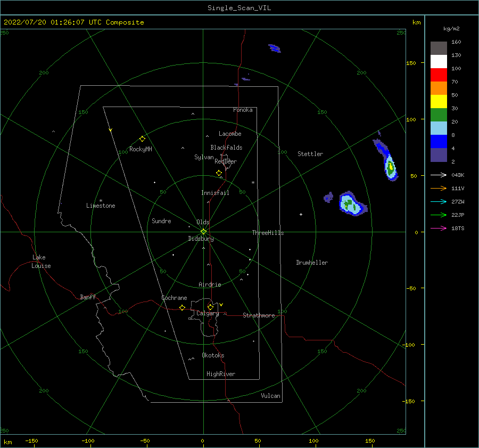Screen dimensions: 479x448
Task: Click the Cochrane label
Action: (174, 298)
